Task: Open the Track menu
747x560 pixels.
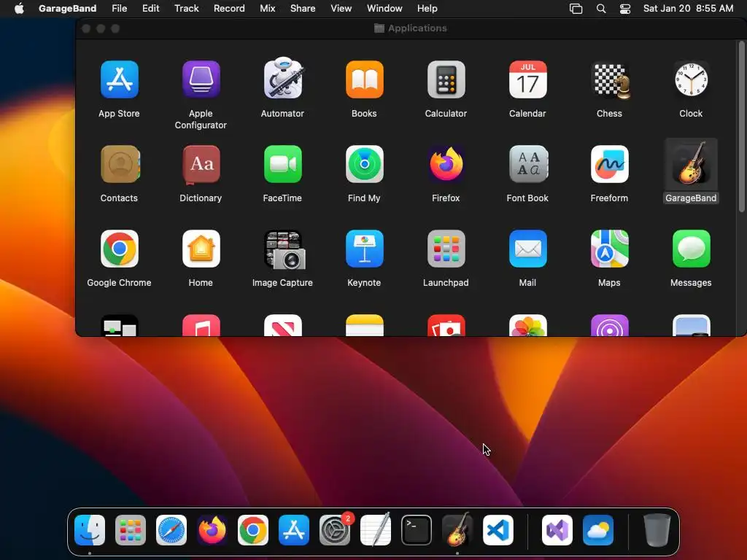Action: [x=186, y=9]
